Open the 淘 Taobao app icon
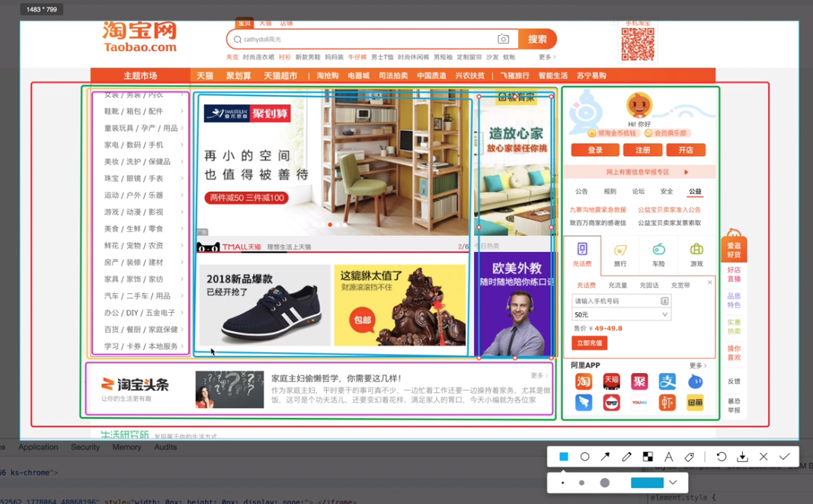Image resolution: width=813 pixels, height=504 pixels. pos(584,381)
